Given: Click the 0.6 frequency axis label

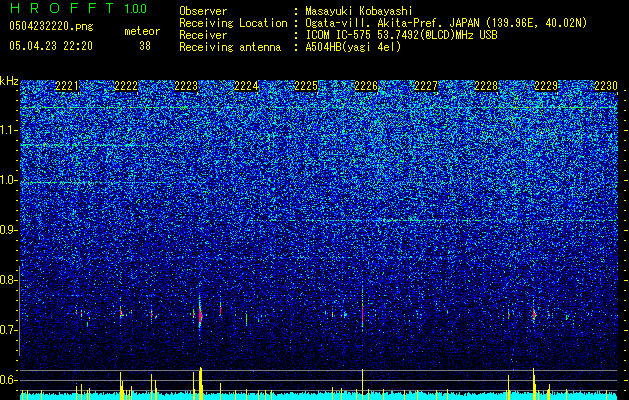Looking at the screenshot, I should point(8,380).
